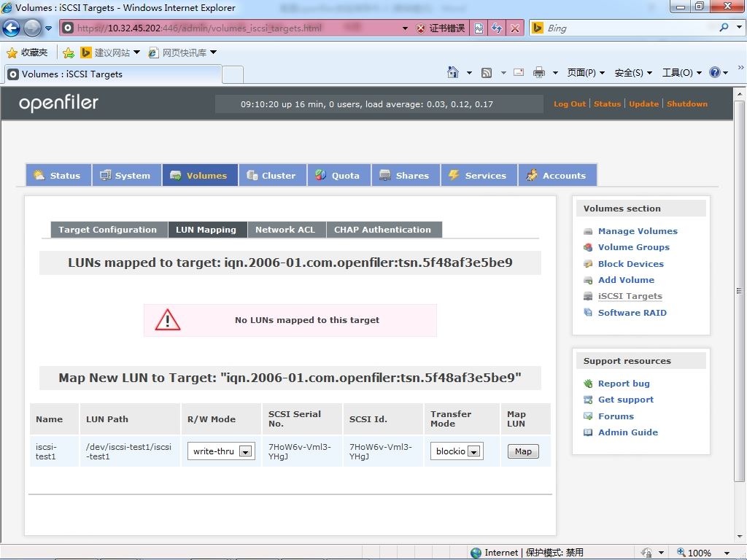
Task: Click the IE help question mark icon
Action: tap(715, 72)
